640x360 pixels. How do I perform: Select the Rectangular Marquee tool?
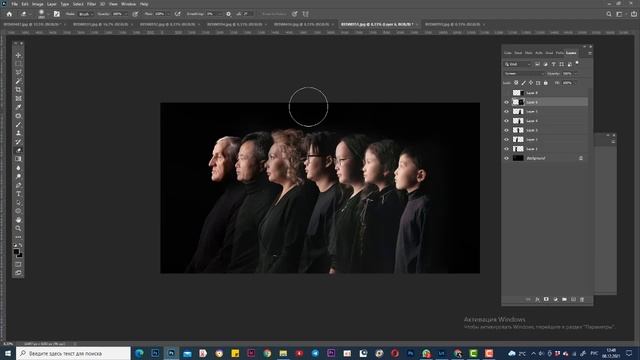18,64
